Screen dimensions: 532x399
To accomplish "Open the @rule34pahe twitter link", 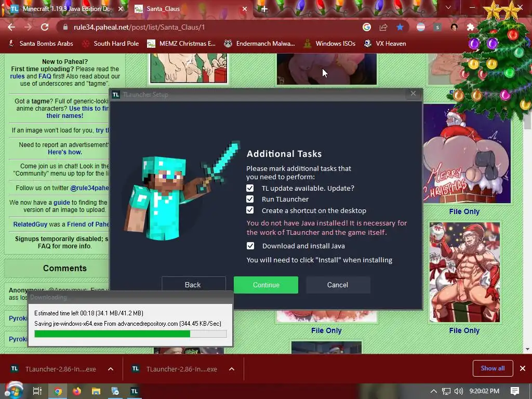I will pos(89,188).
